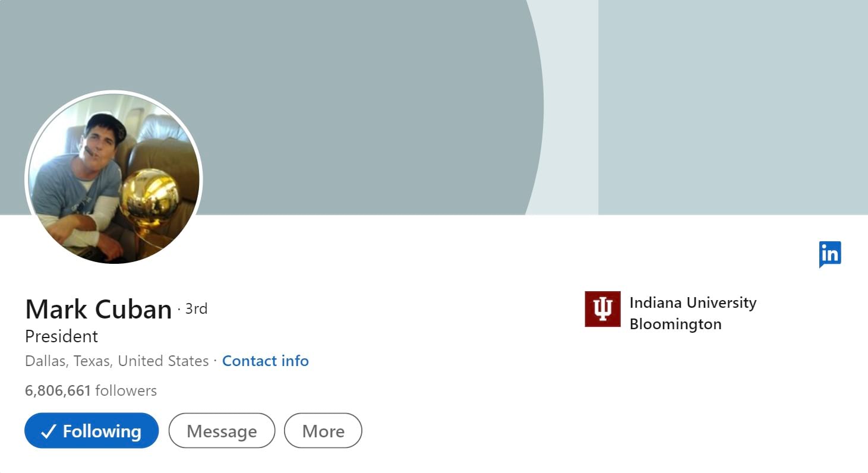Image resolution: width=868 pixels, height=473 pixels.
Task: Click the President headline text
Action: (62, 336)
